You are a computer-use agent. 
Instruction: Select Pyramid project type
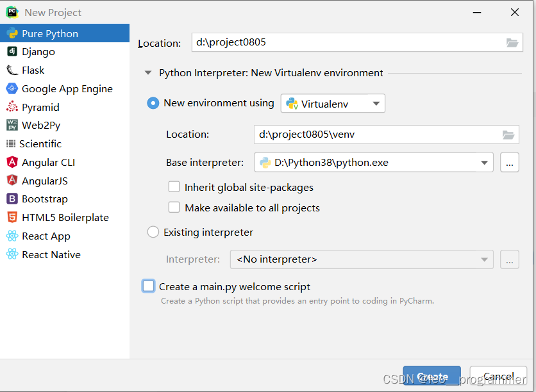(x=65, y=107)
